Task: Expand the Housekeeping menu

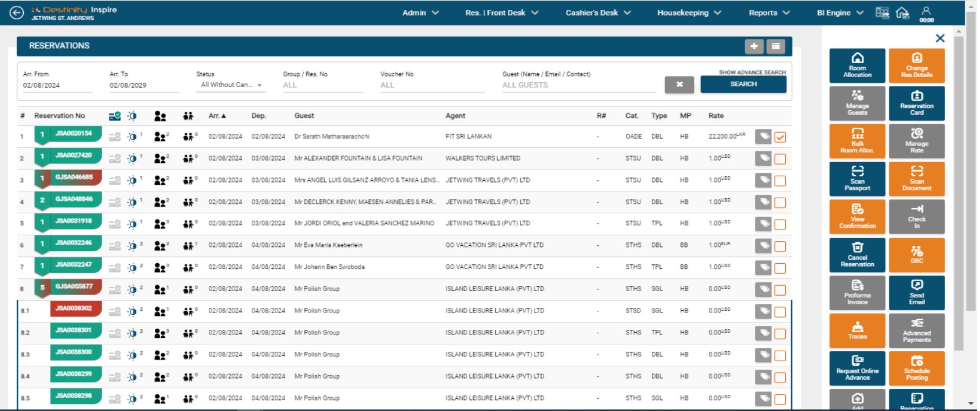Action: click(689, 13)
